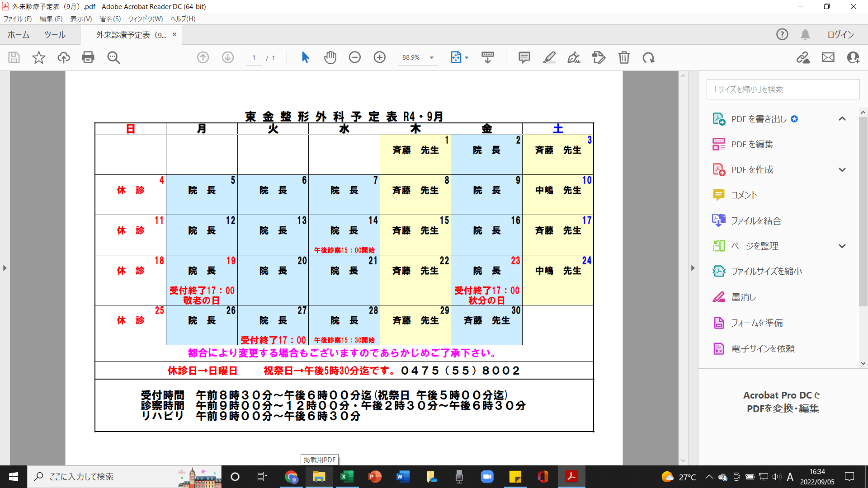Image resolution: width=868 pixels, height=488 pixels.
Task: Open the sign document tool
Action: coord(574,57)
